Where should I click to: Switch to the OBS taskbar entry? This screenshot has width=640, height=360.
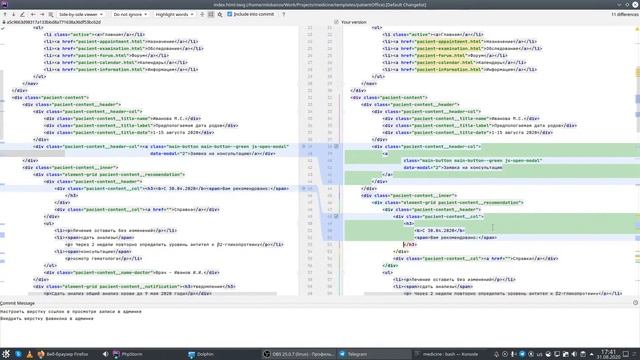tap(299, 354)
